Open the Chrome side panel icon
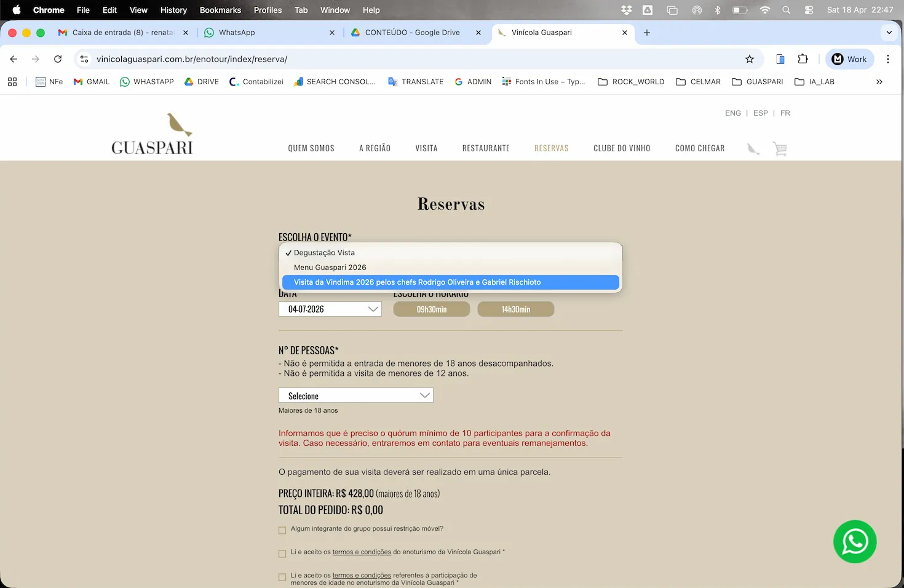The width and height of the screenshot is (904, 588). point(780,59)
